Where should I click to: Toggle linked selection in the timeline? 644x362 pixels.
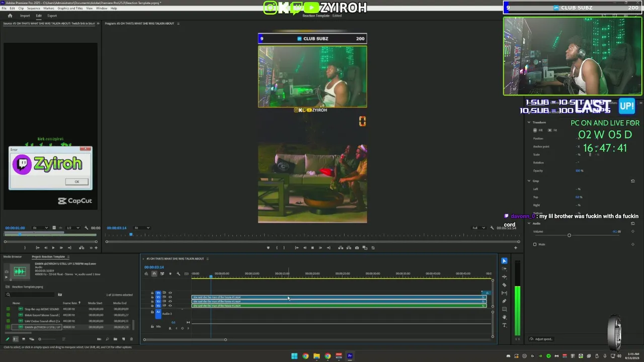(x=162, y=274)
